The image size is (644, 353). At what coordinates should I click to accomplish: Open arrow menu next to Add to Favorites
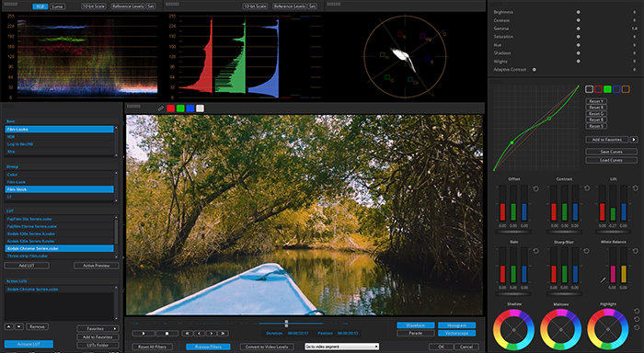(x=634, y=140)
